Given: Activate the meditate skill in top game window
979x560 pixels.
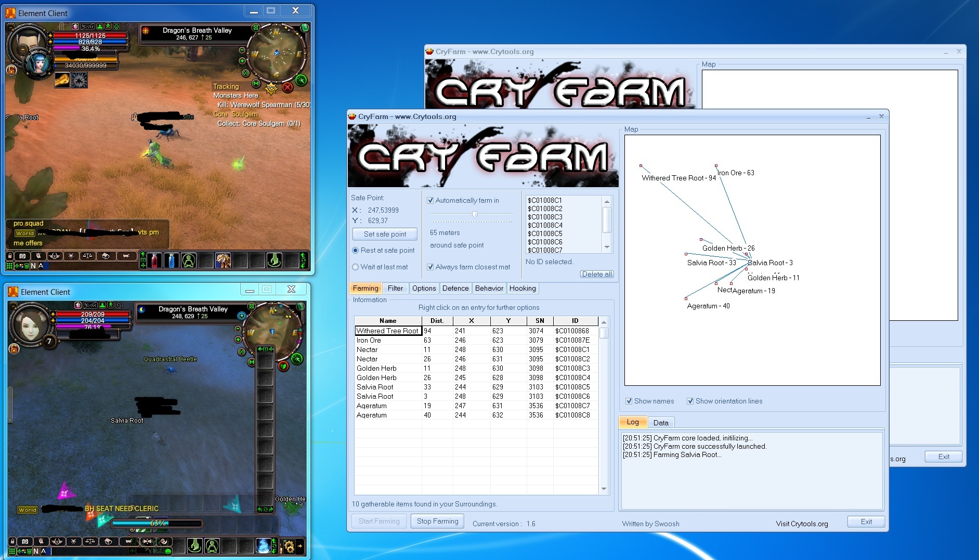Looking at the screenshot, I should click(x=189, y=260).
